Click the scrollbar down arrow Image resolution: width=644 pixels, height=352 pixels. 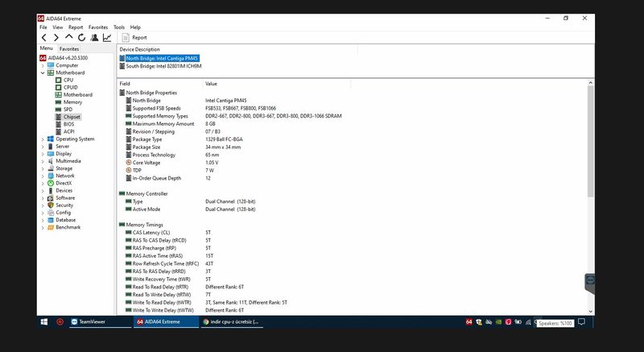[x=591, y=312]
